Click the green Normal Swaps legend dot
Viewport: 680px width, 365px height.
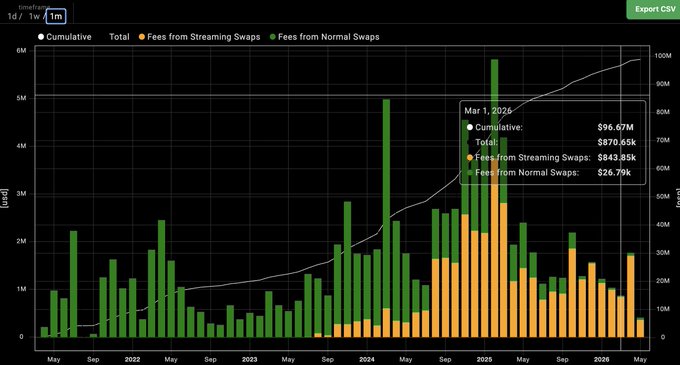tap(273, 37)
